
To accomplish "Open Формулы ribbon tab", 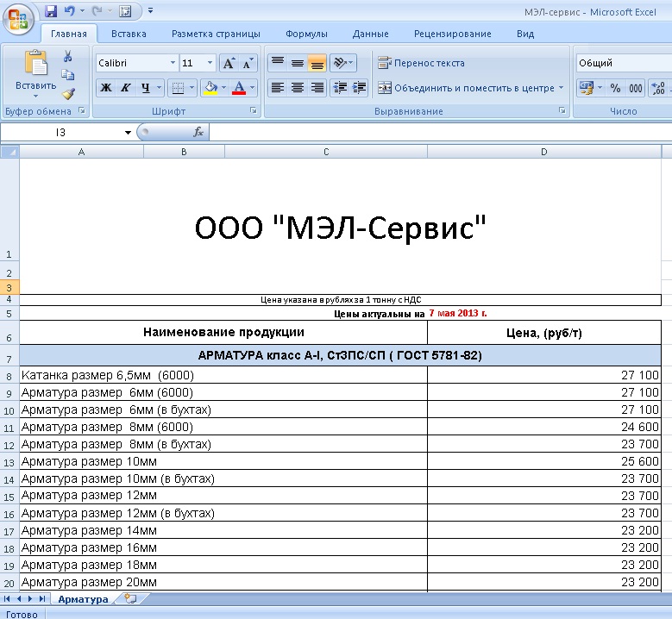I will click(x=306, y=34).
